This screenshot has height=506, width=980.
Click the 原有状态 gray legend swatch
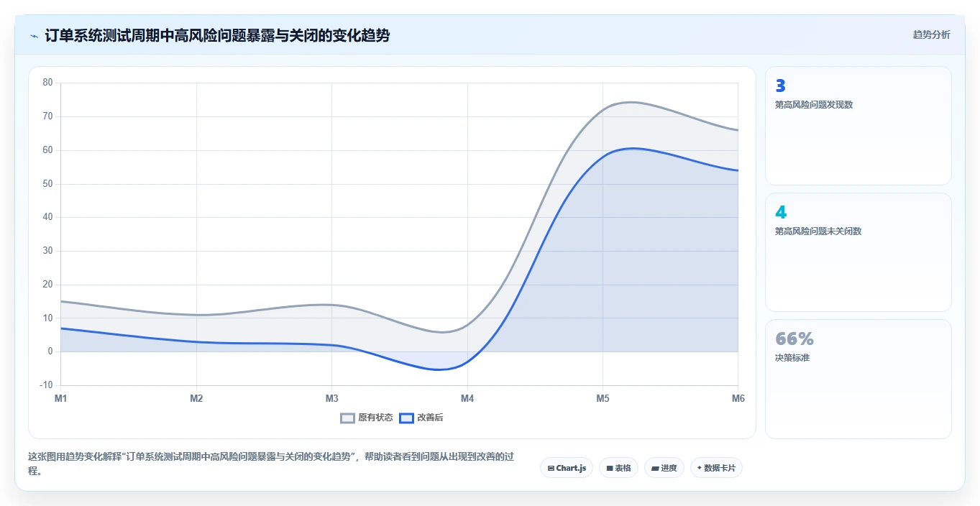(x=348, y=418)
